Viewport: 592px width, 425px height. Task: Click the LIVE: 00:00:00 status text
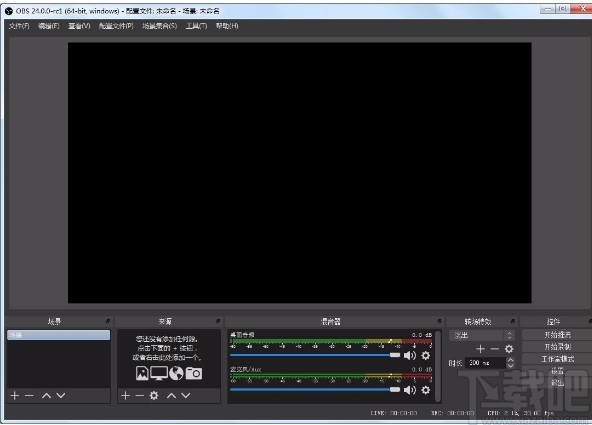(x=394, y=413)
